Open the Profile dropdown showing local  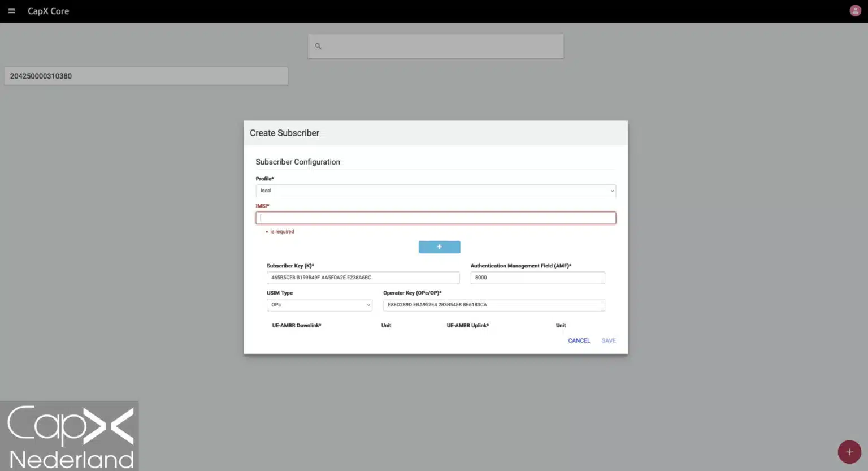[436, 191]
